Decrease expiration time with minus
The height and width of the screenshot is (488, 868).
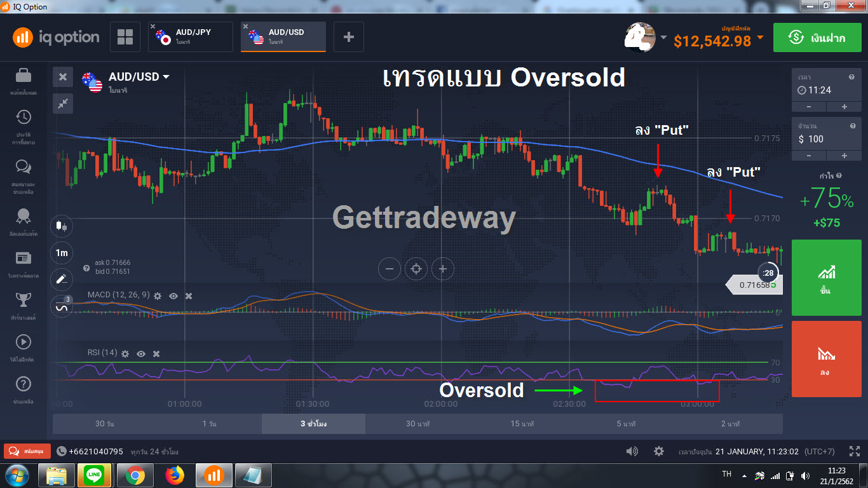click(809, 107)
